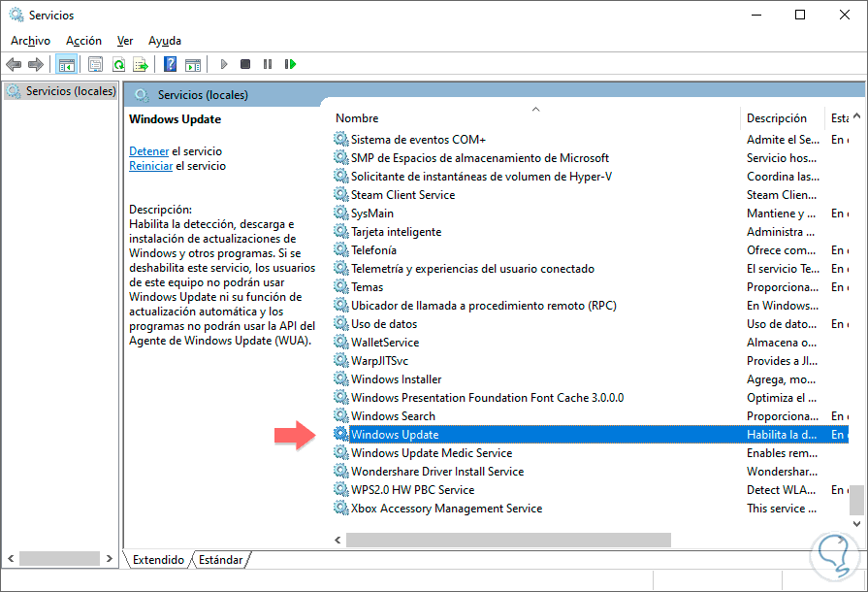Click the Restart service icon
The height and width of the screenshot is (592, 868).
pos(290,64)
